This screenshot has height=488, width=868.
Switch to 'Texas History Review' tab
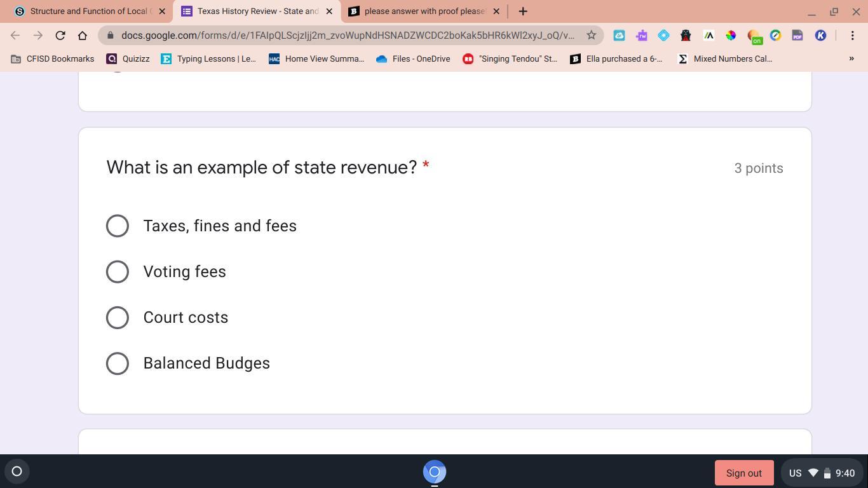tap(257, 11)
